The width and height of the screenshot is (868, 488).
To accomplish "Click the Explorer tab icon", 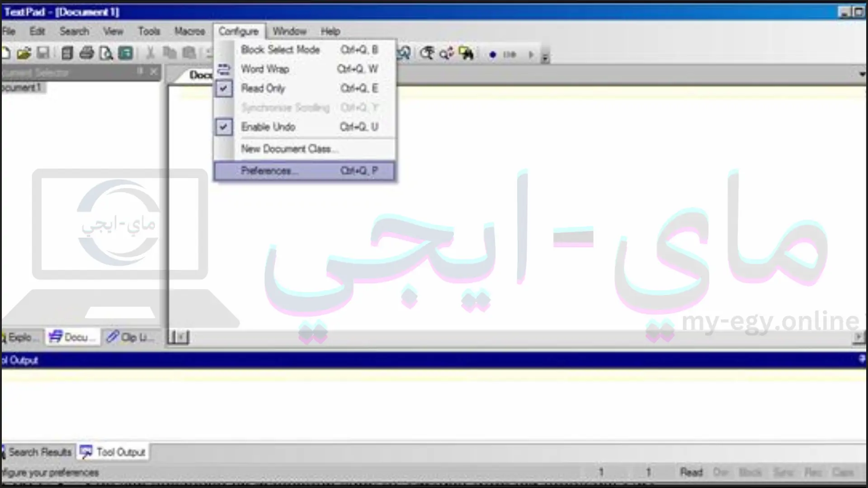I will pyautogui.click(x=4, y=337).
